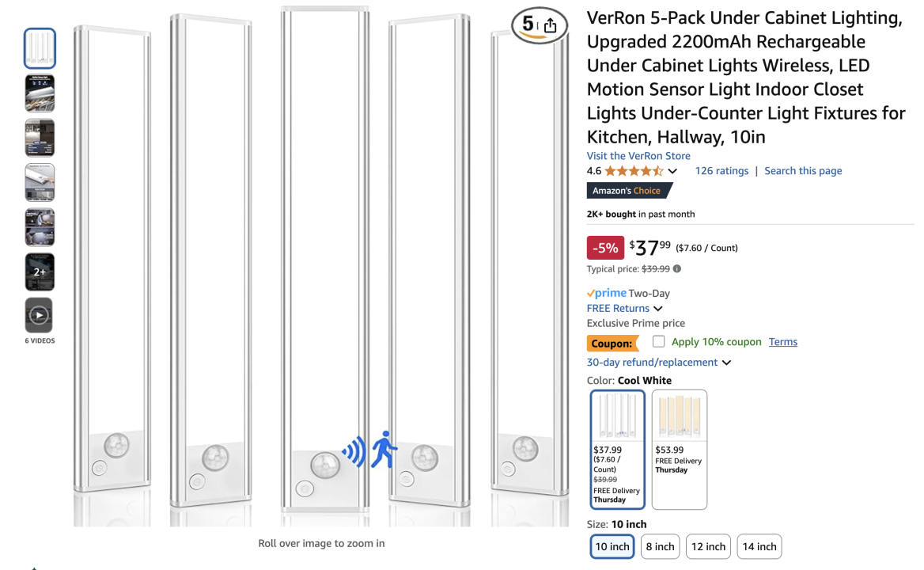Click the star rating icons
The height and width of the screenshot is (570, 924).
click(x=634, y=171)
